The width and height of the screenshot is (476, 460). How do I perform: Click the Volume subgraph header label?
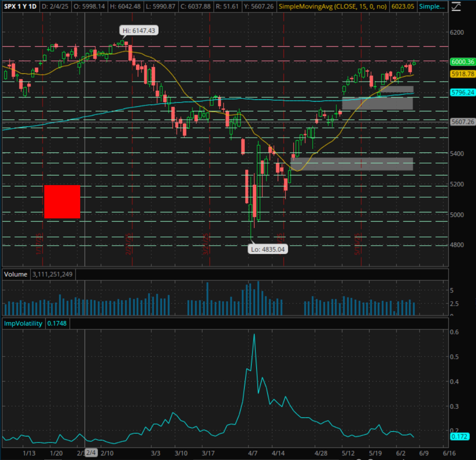16,274
